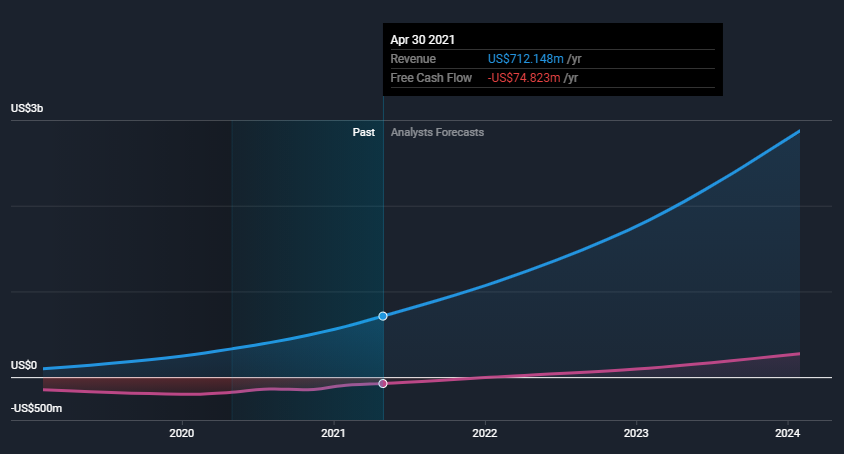Select the 2024 x-axis label
This screenshot has width=844, height=454.
(x=787, y=433)
